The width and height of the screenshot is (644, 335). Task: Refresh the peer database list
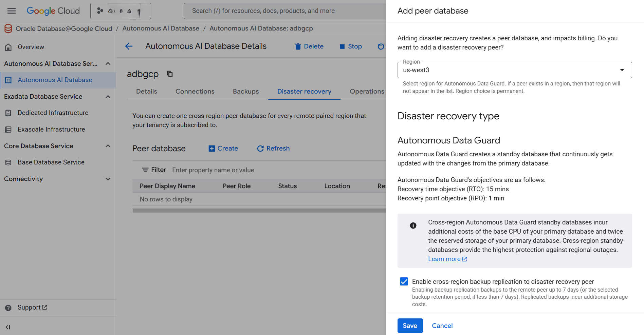pos(273,148)
